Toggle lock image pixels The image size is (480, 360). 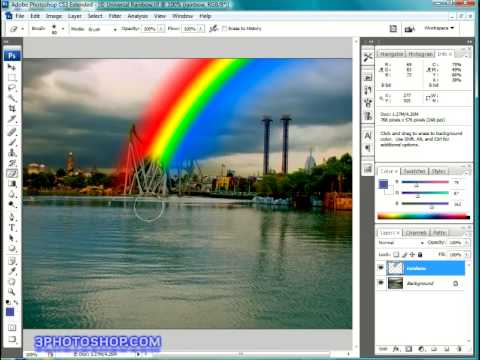[404, 255]
